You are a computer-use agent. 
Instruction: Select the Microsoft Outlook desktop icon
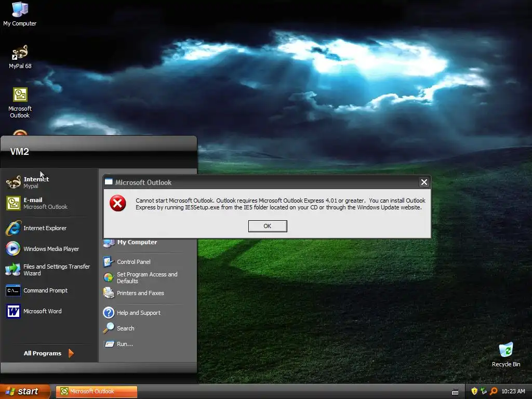tap(20, 103)
